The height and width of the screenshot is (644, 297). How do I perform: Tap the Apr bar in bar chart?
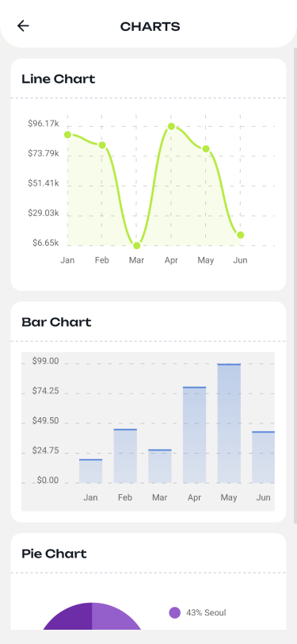click(x=195, y=435)
